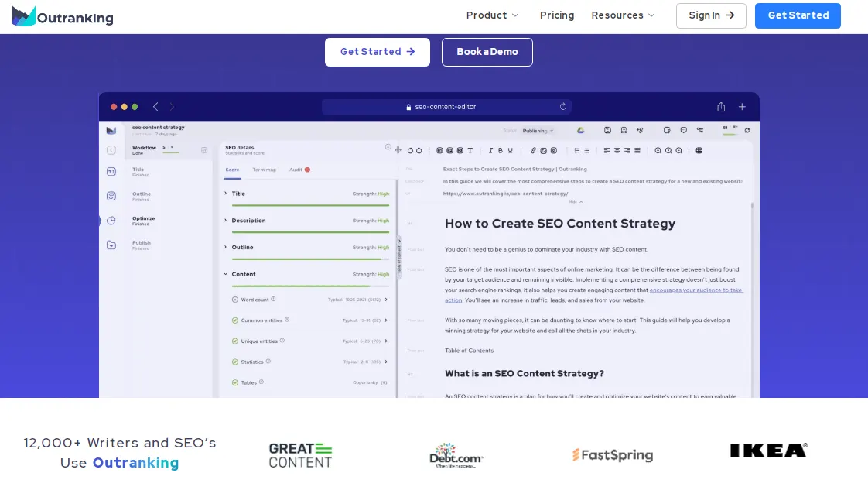Expand the Title score section

(225, 194)
